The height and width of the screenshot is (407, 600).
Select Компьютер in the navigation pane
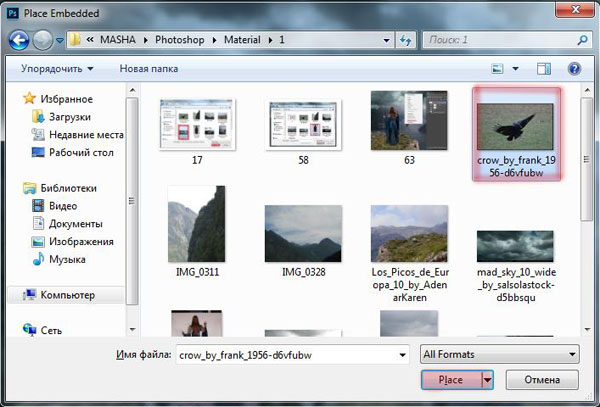point(67,295)
